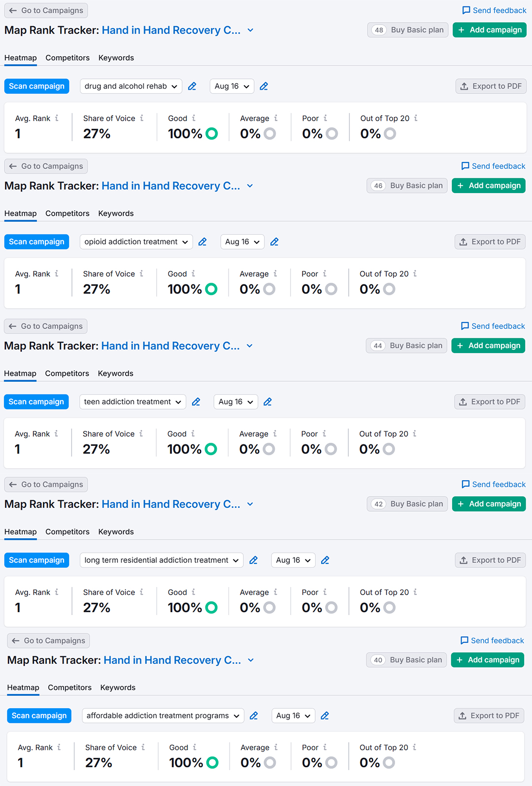Click edit pencil beside "teen addiction treatment" dropdown
532x786 pixels.
click(x=196, y=402)
